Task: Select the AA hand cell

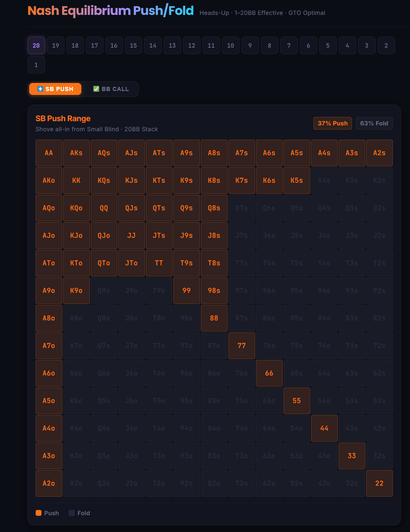Action: coord(49,153)
